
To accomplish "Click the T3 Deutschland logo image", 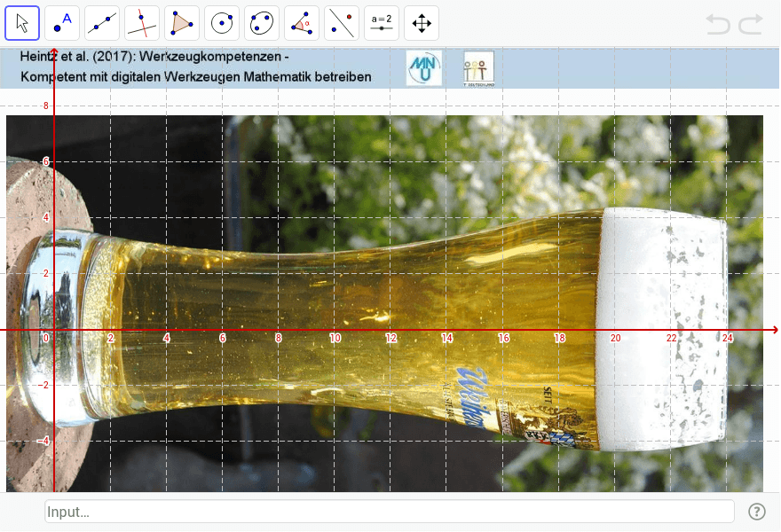I will pos(478,68).
